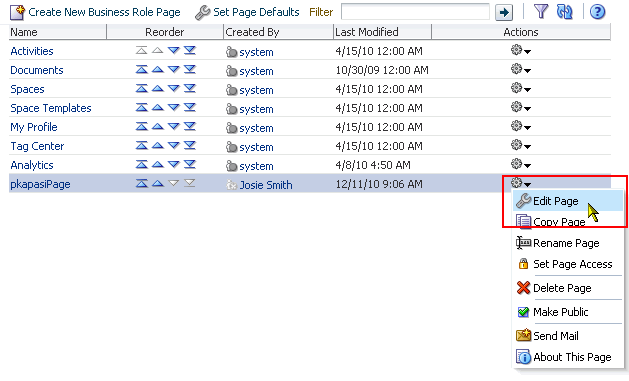
Task: Open Actions menu for Space Templates
Action: [x=521, y=107]
